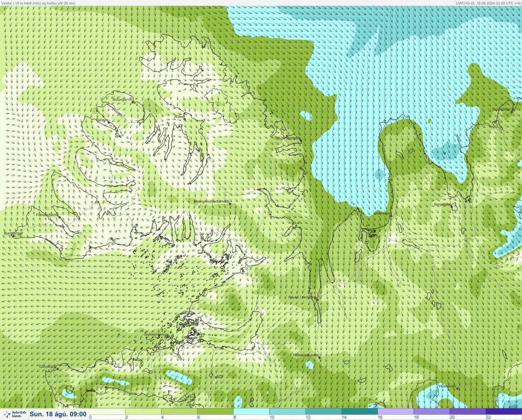Screen dimensions: 522x420
Task: Click the Æðey station label
Action: pyautogui.click(x=179, y=117)
